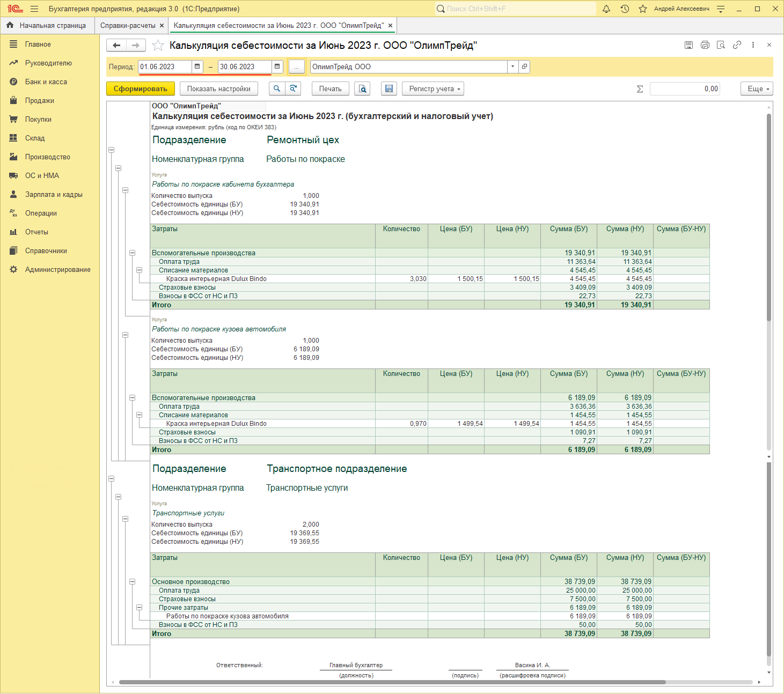784x694 pixels.
Task: Select Калькуляция себестоимости за Июнь 2023 tab
Action: pyautogui.click(x=279, y=25)
